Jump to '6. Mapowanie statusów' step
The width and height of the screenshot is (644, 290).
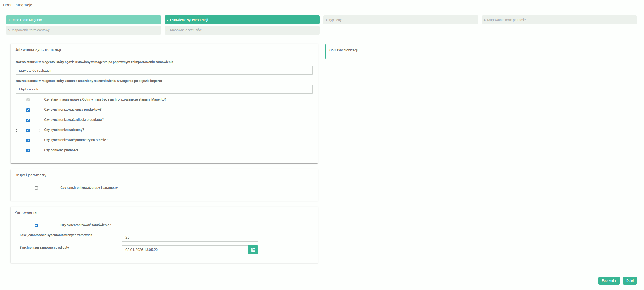coord(242,30)
